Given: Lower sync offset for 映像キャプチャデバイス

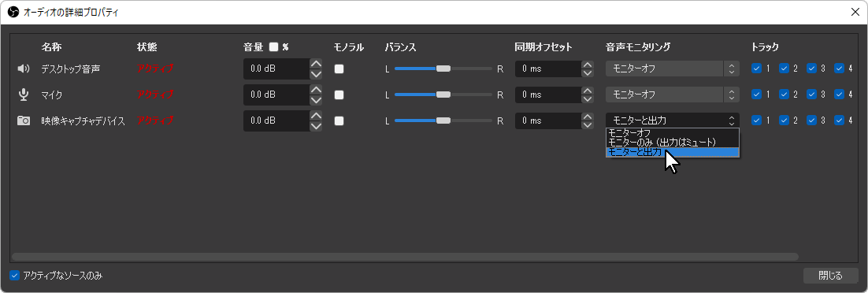Looking at the screenshot, I should [x=588, y=124].
